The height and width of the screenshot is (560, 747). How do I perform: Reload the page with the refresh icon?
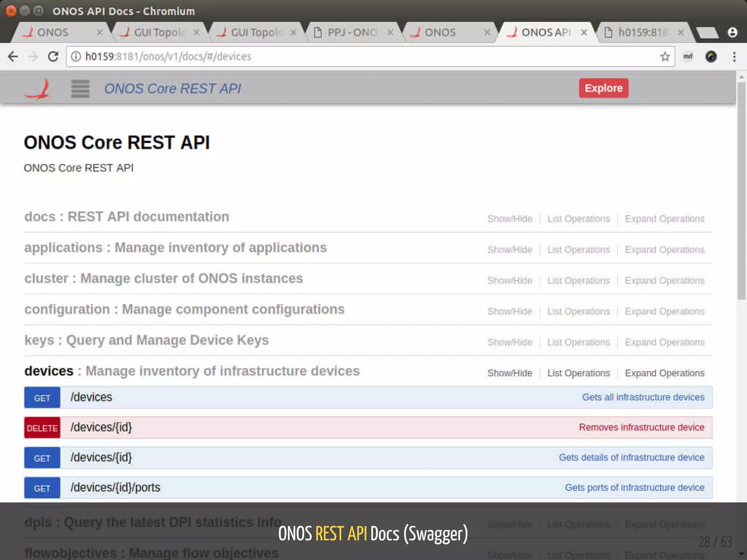pyautogui.click(x=53, y=57)
